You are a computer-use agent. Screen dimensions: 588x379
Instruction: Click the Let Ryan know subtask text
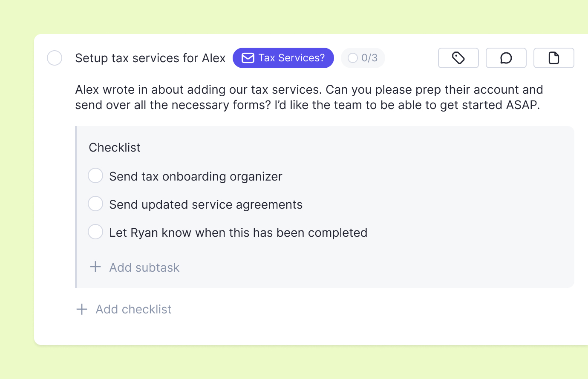[238, 233]
